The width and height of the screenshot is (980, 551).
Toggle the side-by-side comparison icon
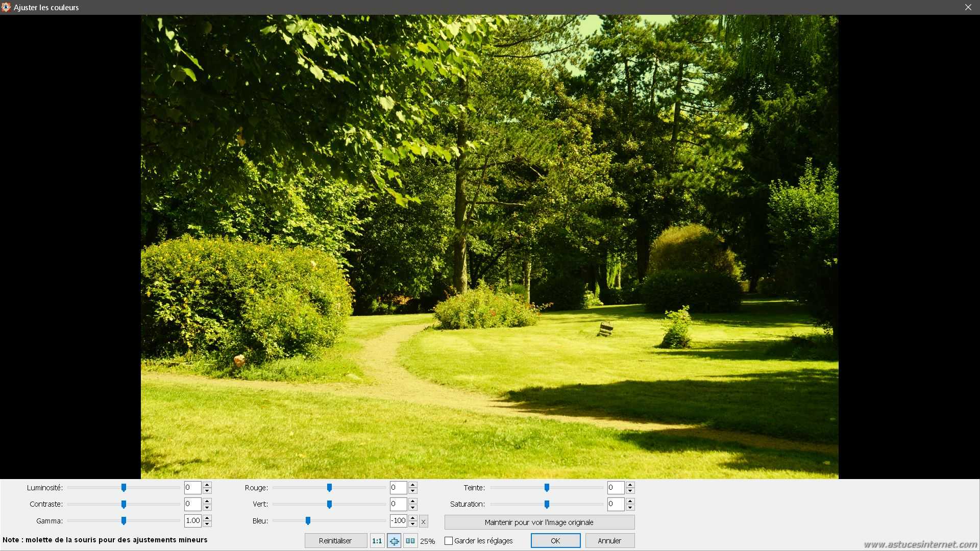point(410,541)
